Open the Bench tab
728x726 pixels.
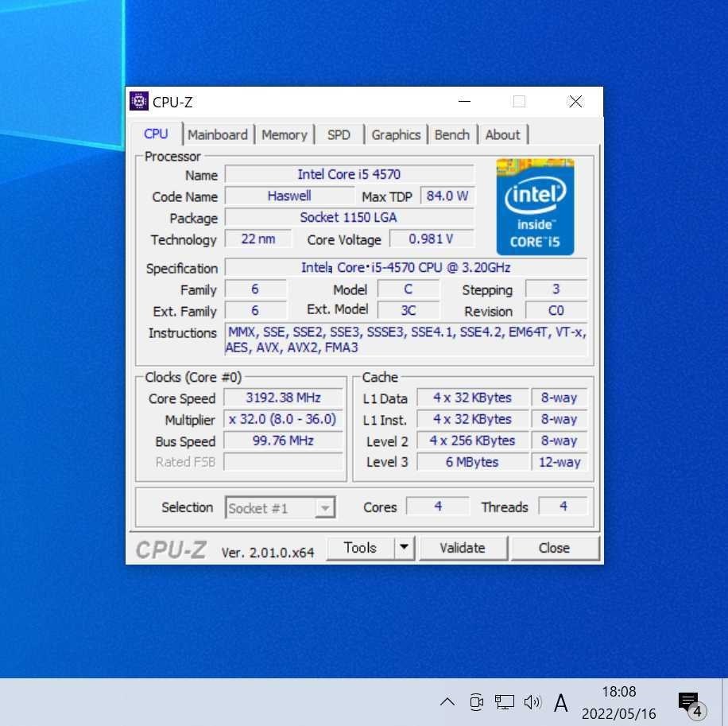click(x=451, y=134)
